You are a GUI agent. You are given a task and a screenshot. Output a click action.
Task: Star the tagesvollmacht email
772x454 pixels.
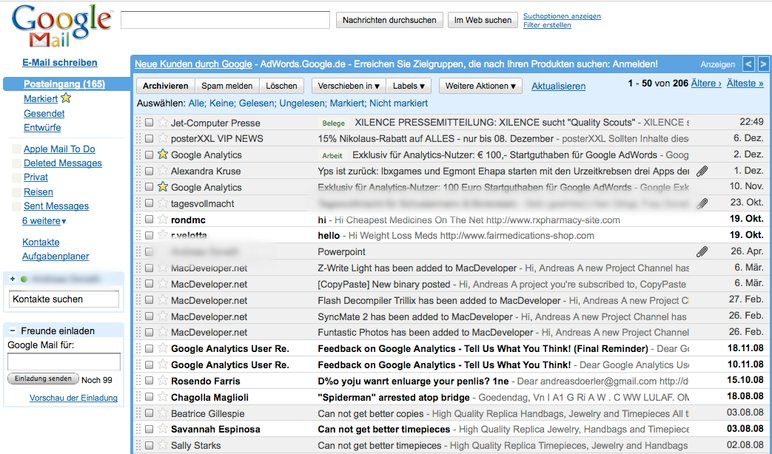[163, 203]
